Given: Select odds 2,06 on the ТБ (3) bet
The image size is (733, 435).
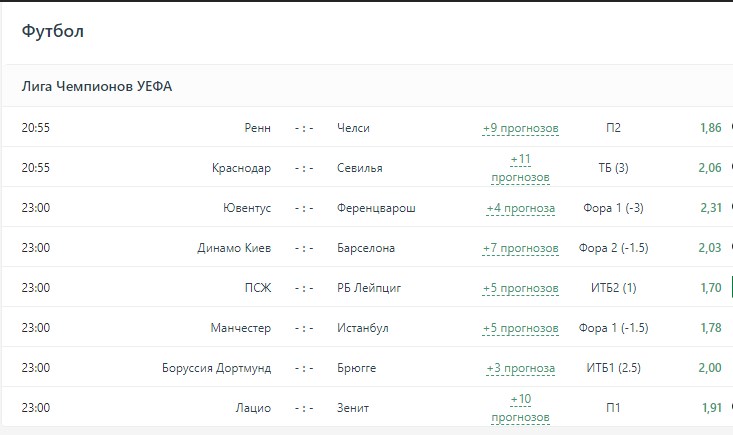Looking at the screenshot, I should [710, 168].
